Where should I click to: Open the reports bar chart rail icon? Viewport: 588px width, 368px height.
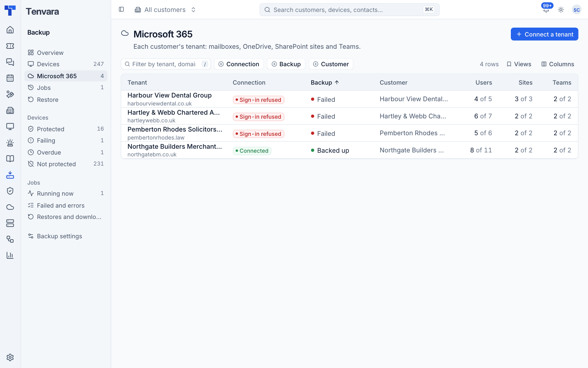coord(10,255)
